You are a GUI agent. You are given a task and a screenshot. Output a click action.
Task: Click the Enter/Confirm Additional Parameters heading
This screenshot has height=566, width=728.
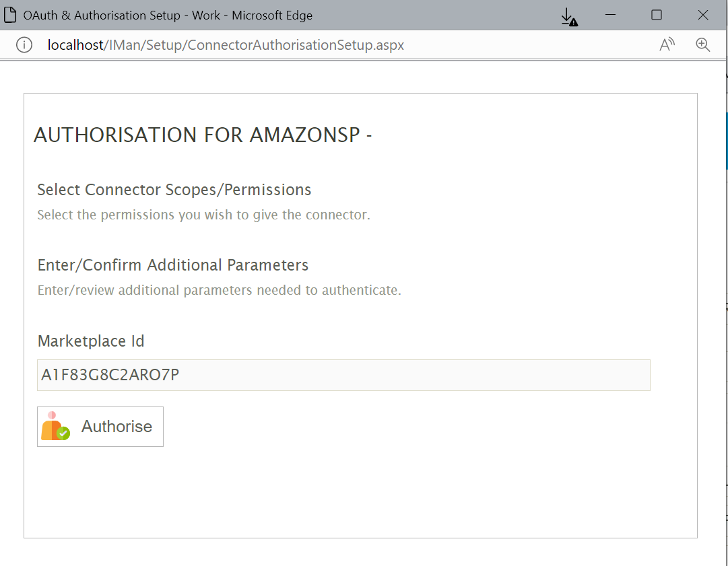pyautogui.click(x=172, y=265)
